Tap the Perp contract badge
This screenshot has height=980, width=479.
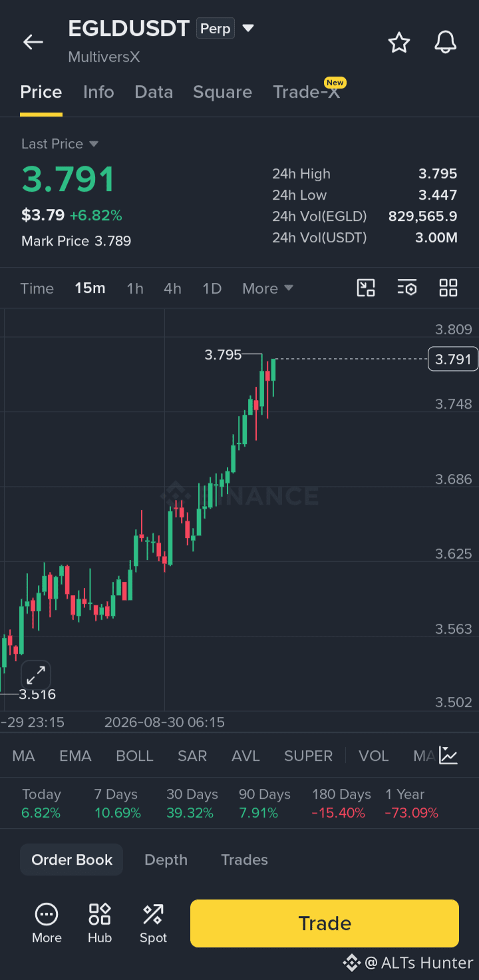click(216, 29)
